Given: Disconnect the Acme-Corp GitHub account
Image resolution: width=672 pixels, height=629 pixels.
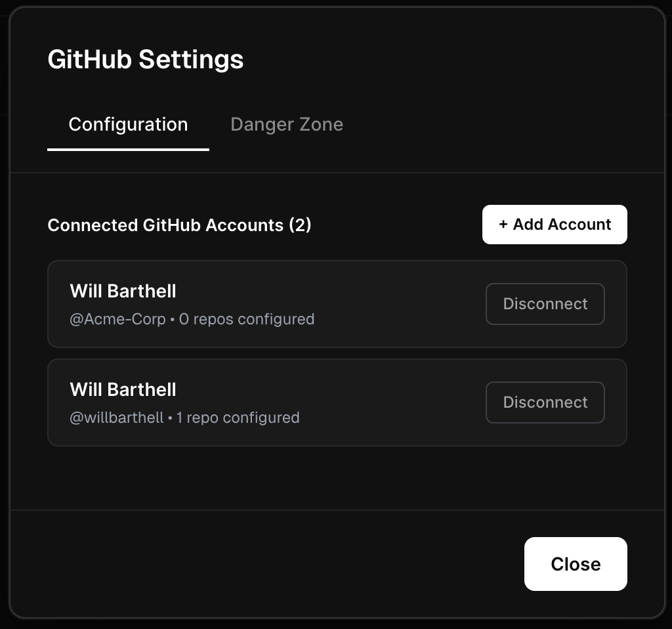Looking at the screenshot, I should point(545,303).
